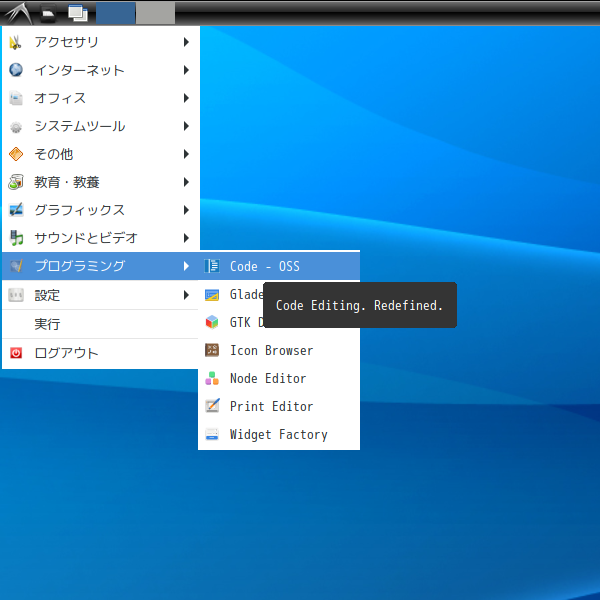Open the システムツール menu category
This screenshot has width=600, height=600.
coord(79,126)
